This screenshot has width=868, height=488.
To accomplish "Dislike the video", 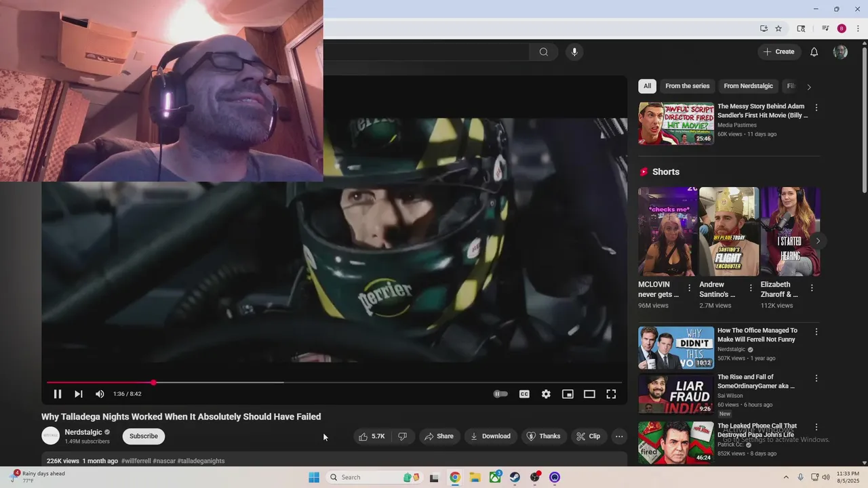I will (403, 436).
